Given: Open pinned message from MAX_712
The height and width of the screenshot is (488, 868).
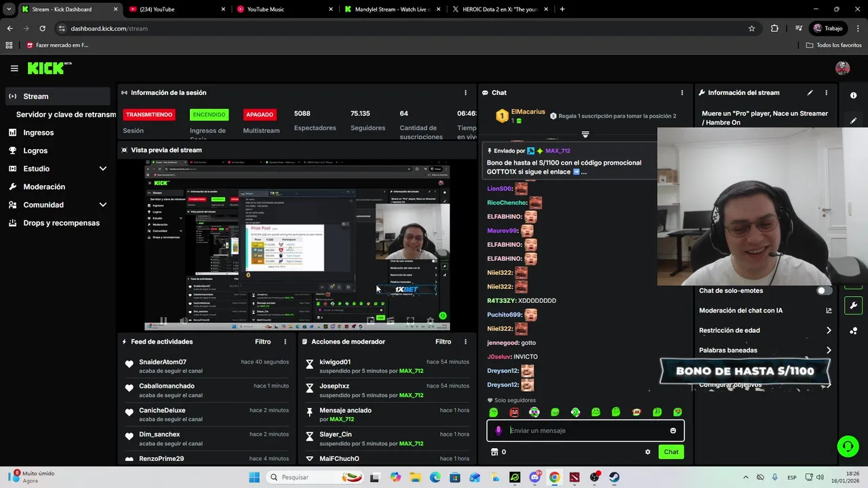Looking at the screenshot, I should 571,161.
